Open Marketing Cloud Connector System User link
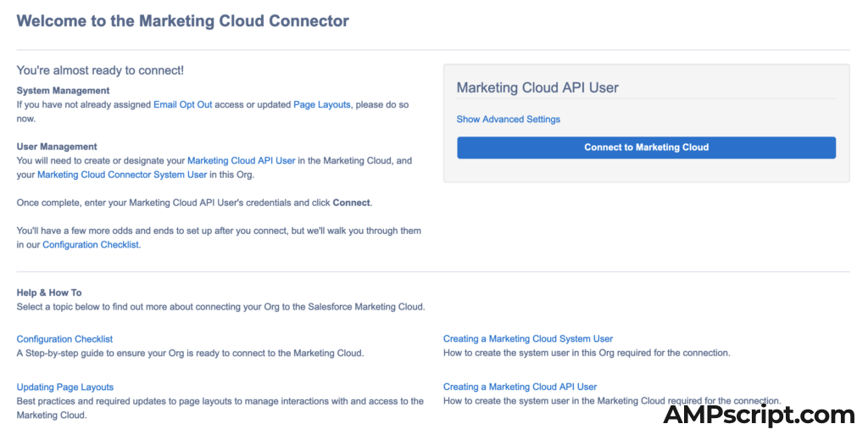 [x=122, y=175]
